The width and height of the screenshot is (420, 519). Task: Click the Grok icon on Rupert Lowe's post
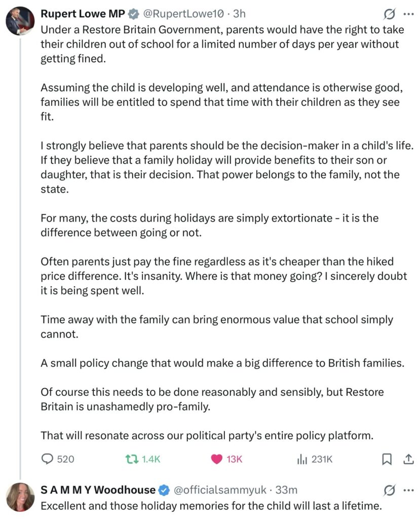(x=390, y=14)
